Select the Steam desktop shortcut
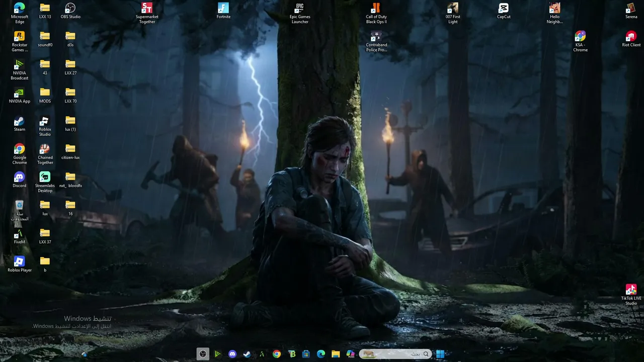Screen dimensions: 644x362 point(20,123)
